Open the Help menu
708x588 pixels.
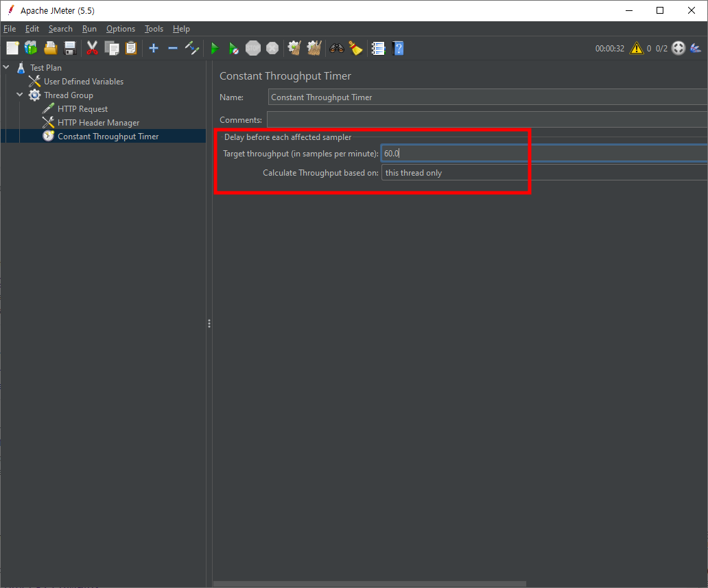[181, 28]
